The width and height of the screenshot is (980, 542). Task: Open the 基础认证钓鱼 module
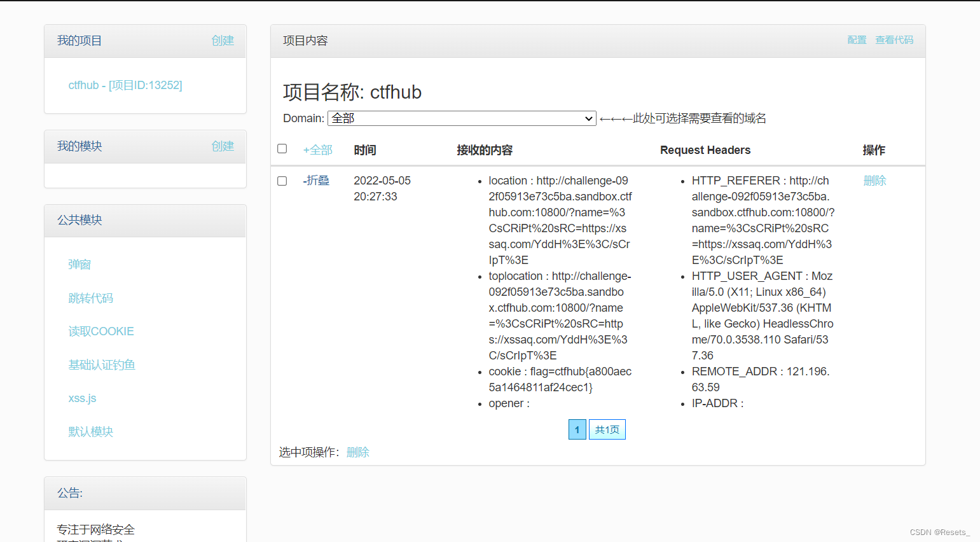(x=102, y=365)
